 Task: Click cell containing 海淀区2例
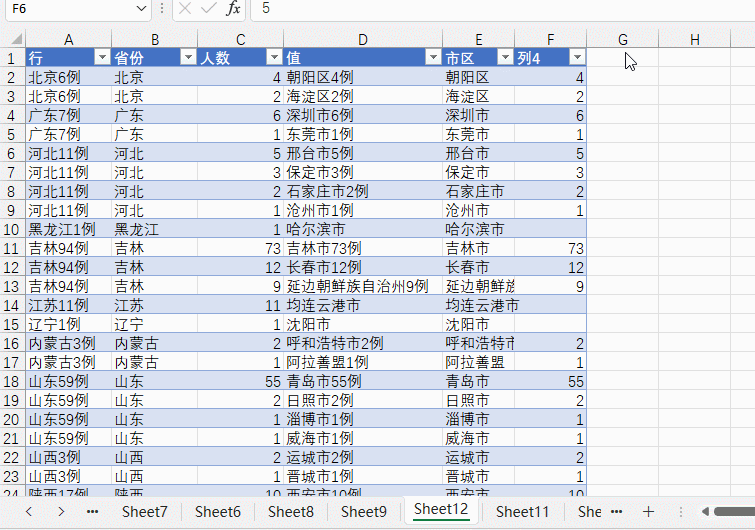363,96
